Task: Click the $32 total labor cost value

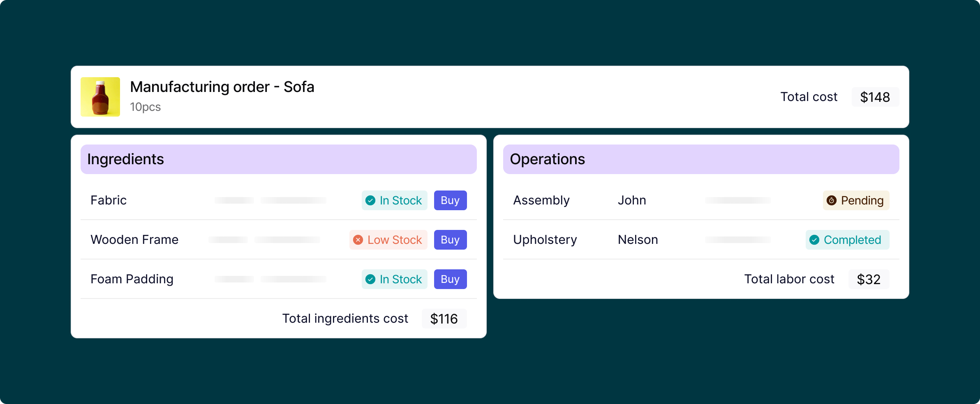Action: pos(869,279)
